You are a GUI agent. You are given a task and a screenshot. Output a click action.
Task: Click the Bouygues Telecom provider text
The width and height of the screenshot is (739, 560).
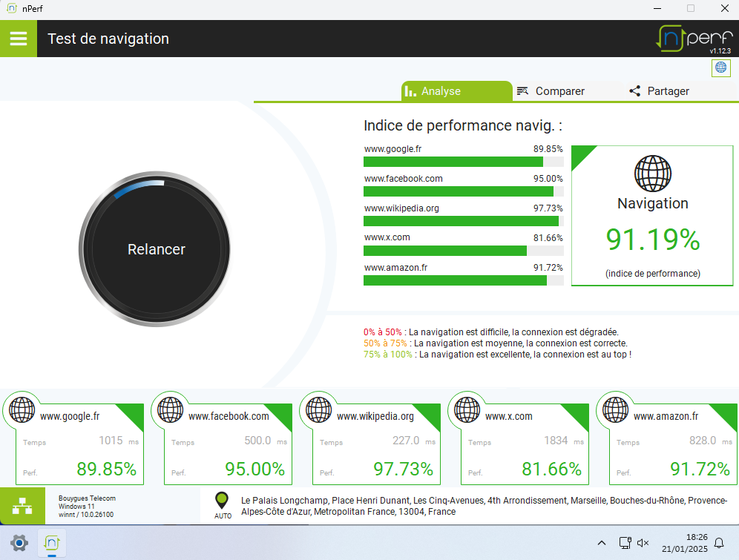tap(88, 498)
